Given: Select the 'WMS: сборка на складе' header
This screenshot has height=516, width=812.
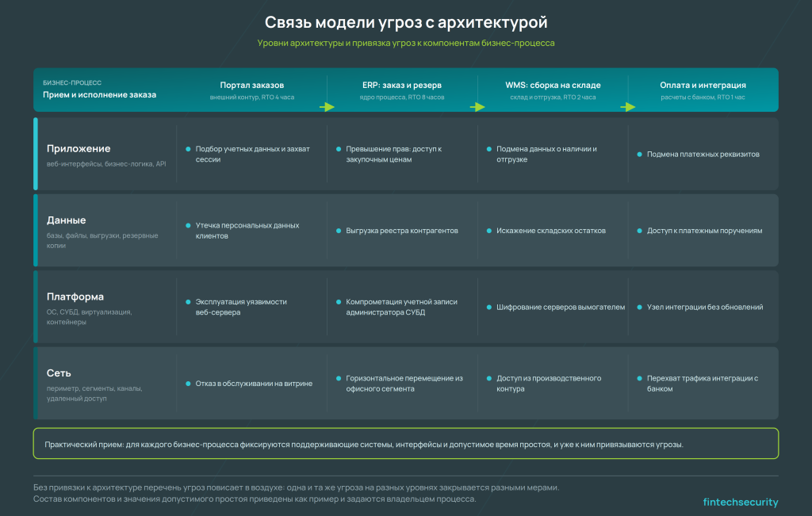Looking at the screenshot, I should click(553, 85).
